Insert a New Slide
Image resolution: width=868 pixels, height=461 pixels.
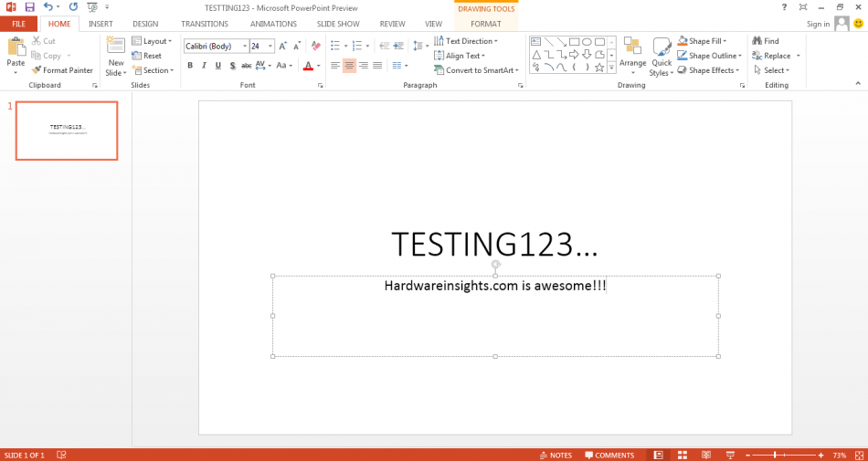(x=116, y=57)
